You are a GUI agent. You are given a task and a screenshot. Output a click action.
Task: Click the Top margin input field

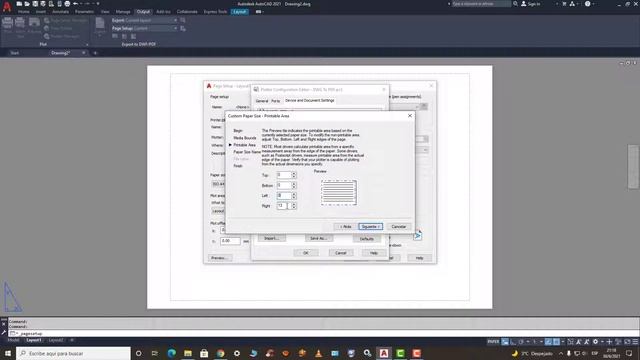point(284,175)
